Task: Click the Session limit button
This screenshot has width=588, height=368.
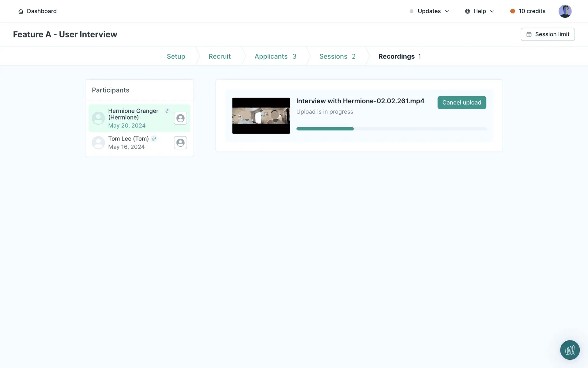Action: (x=548, y=34)
